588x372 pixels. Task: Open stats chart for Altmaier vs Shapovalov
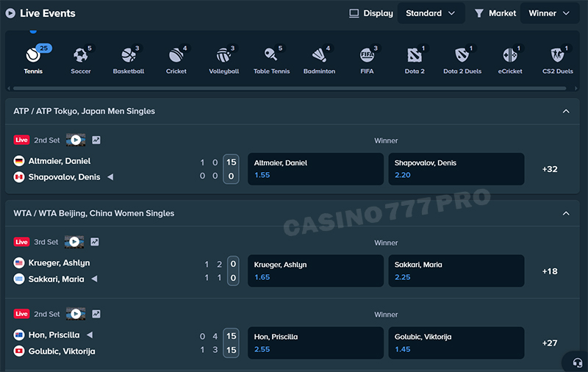[96, 140]
